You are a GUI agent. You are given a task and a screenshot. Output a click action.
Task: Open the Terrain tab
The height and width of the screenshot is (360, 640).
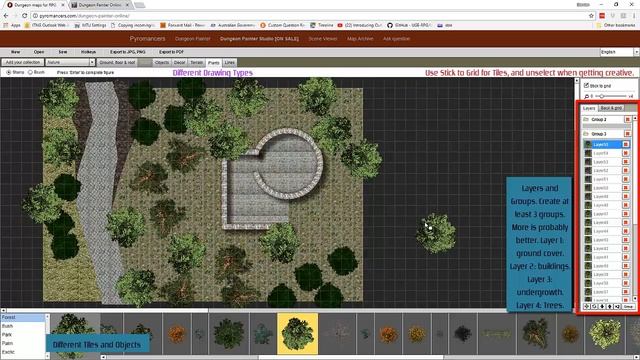(196, 62)
